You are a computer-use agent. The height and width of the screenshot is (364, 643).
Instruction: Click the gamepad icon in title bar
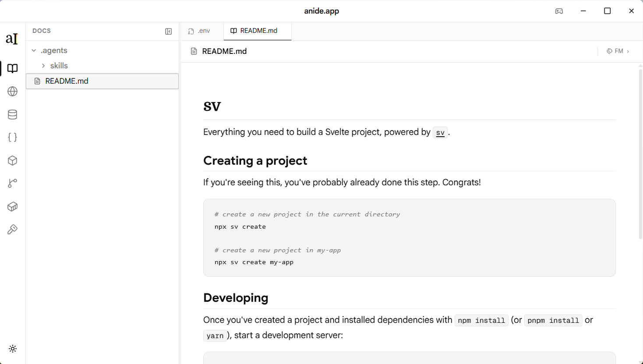(559, 11)
